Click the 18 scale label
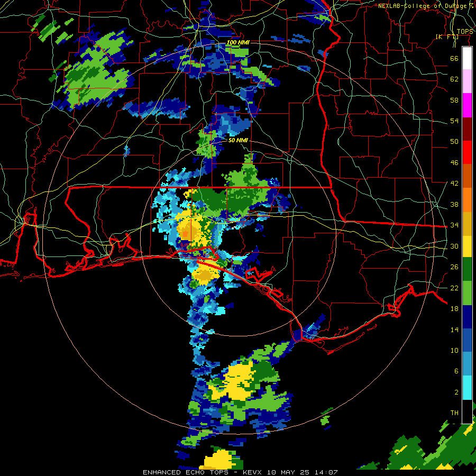 pyautogui.click(x=454, y=309)
